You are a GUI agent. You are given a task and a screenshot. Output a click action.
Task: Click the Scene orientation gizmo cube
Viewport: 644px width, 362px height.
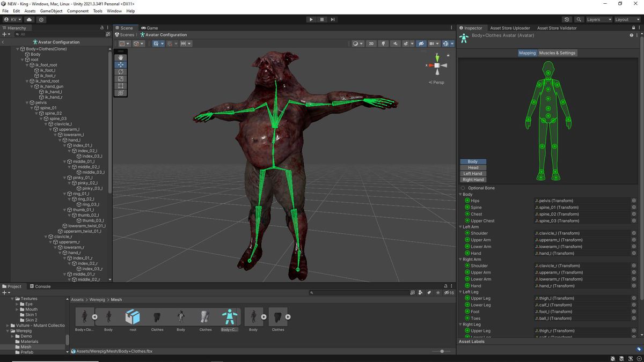click(437, 65)
